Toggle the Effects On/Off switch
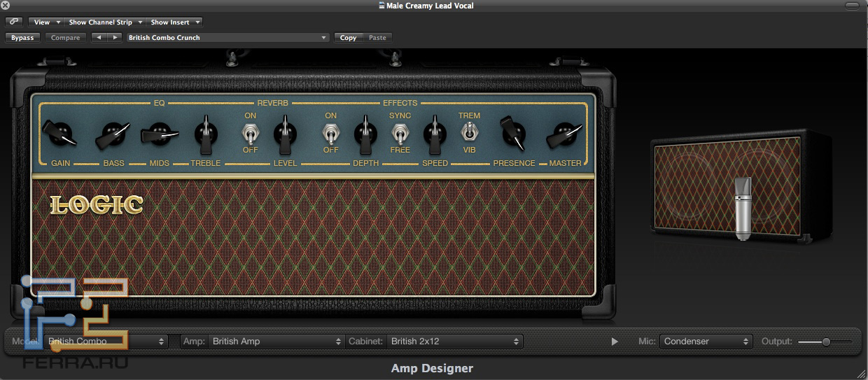The height and width of the screenshot is (380, 868). point(330,132)
